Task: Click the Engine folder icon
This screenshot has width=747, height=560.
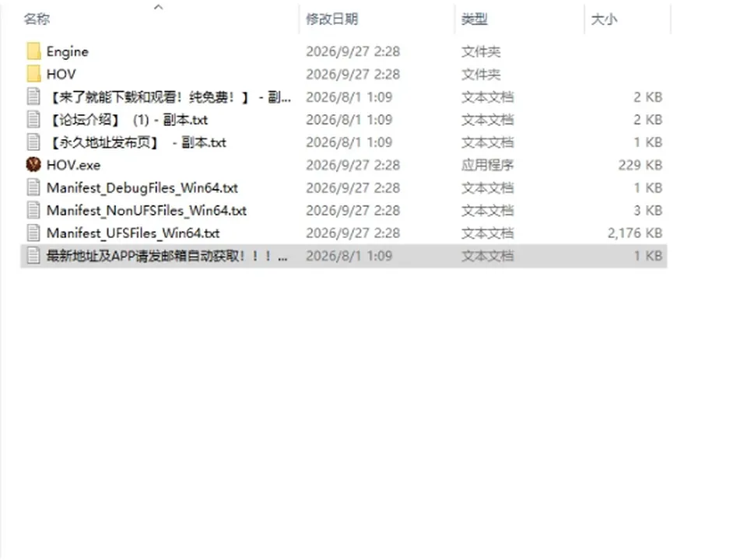Action: (33, 51)
